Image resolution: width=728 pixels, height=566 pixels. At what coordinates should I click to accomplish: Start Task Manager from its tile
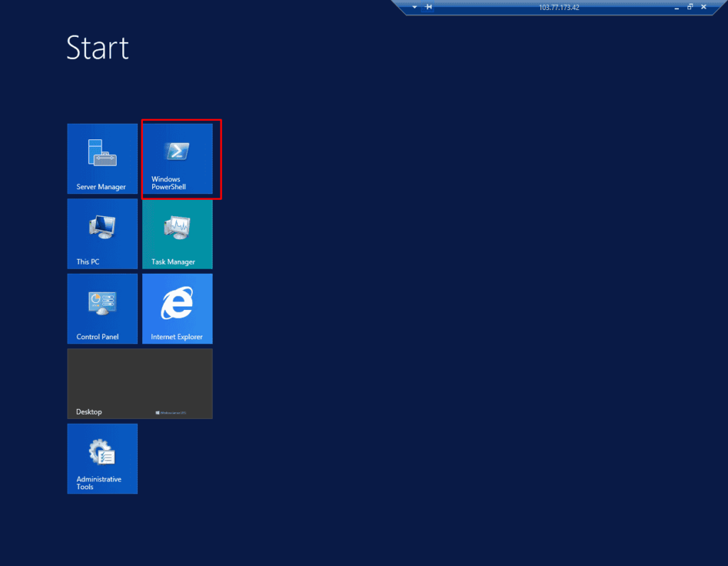tap(177, 233)
